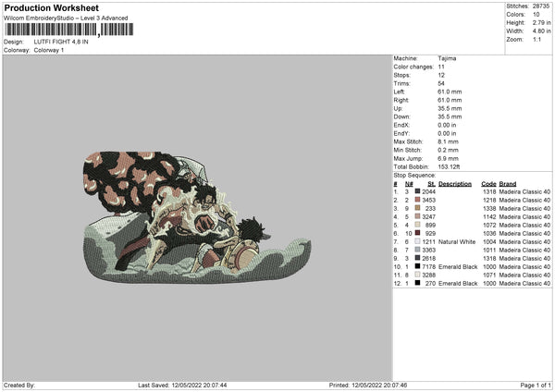Click the color swatch for stop 2 (3453 stitches)
The height and width of the screenshot is (392, 555).
(x=418, y=200)
